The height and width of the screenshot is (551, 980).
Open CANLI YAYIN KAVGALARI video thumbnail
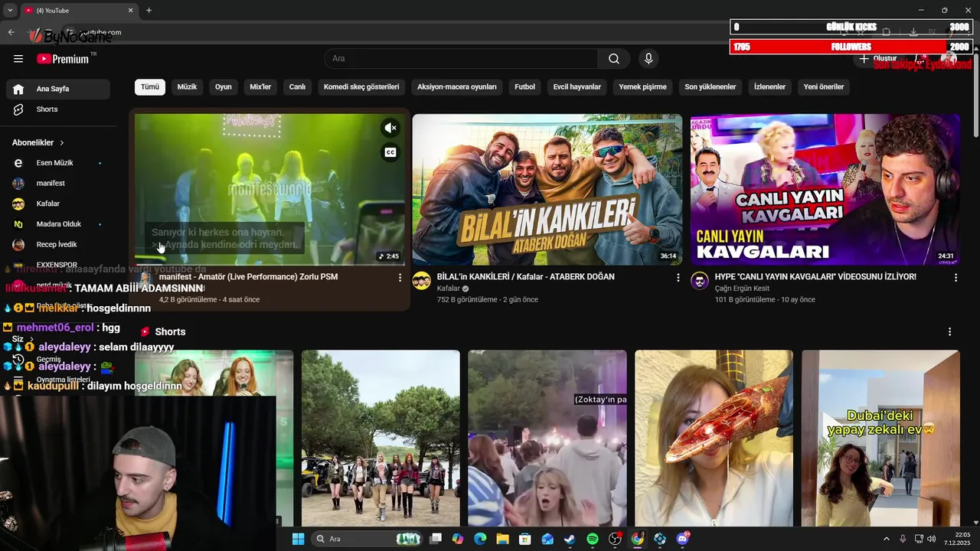pos(825,190)
